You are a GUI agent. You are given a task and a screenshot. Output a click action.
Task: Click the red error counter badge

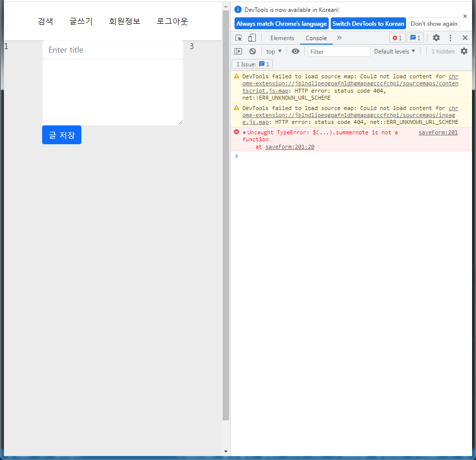[397, 38]
